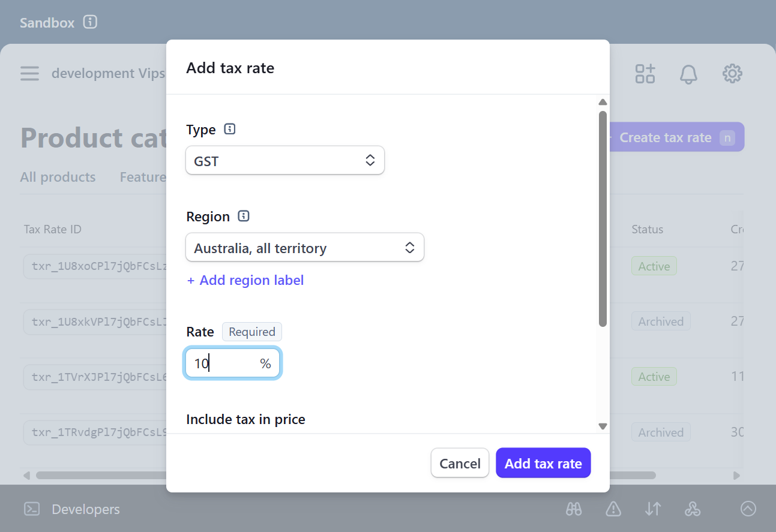Click the up-down arrows icon
776x532 pixels.
(653, 509)
